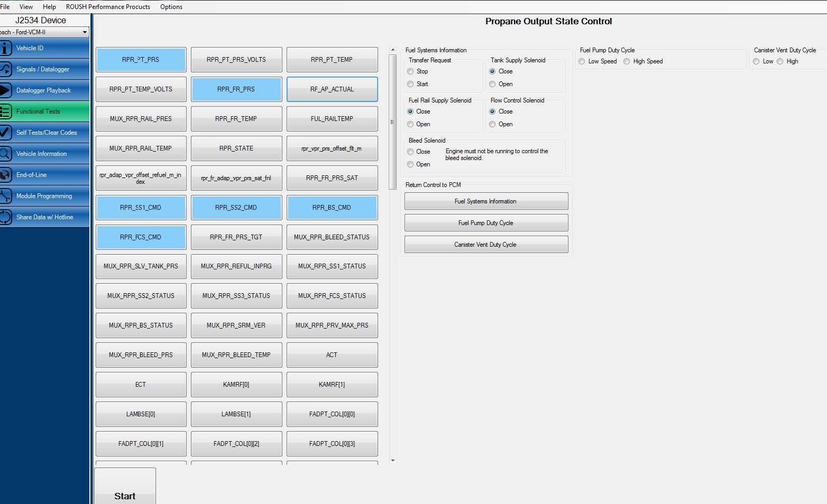Select Open under Bleed Solenoid

tap(410, 164)
